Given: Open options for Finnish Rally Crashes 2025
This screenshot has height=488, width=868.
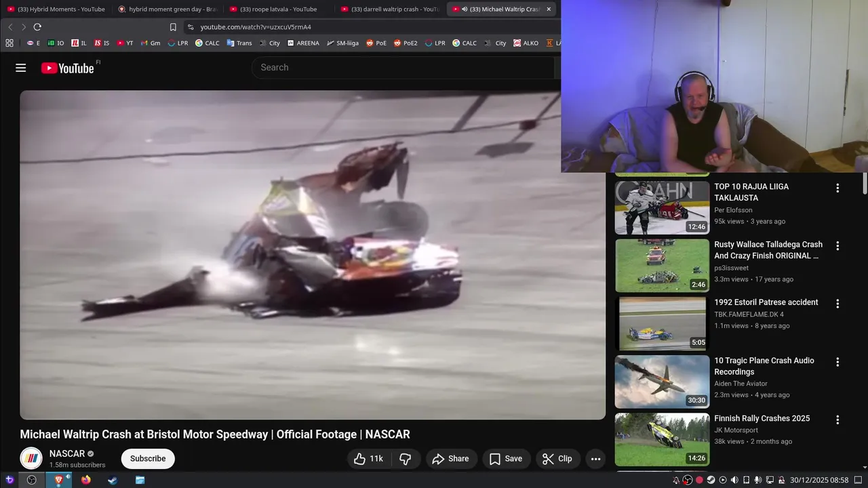Looking at the screenshot, I should pos(837,420).
